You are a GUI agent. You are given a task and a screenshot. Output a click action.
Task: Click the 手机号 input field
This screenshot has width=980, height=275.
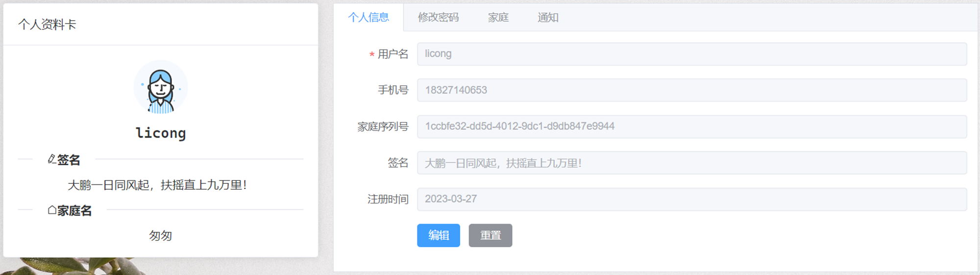pyautogui.click(x=692, y=90)
